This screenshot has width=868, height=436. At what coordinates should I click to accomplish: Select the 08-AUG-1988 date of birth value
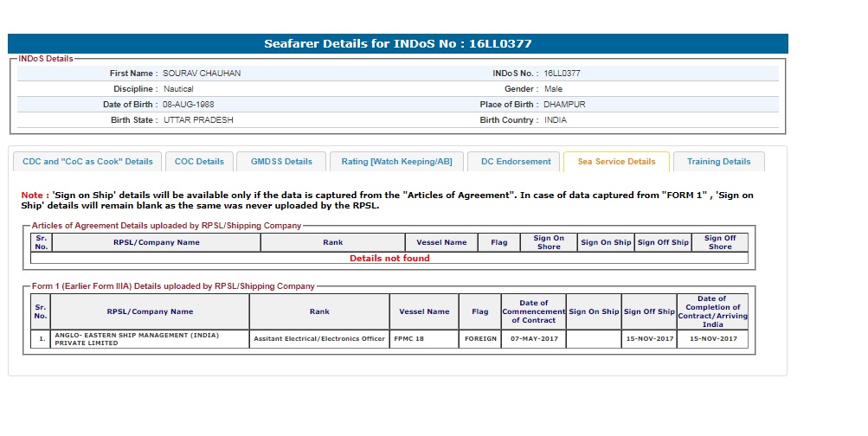coord(189,105)
